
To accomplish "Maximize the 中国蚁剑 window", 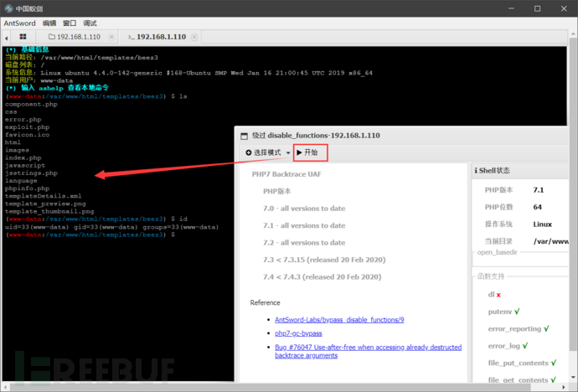I will (x=538, y=8).
